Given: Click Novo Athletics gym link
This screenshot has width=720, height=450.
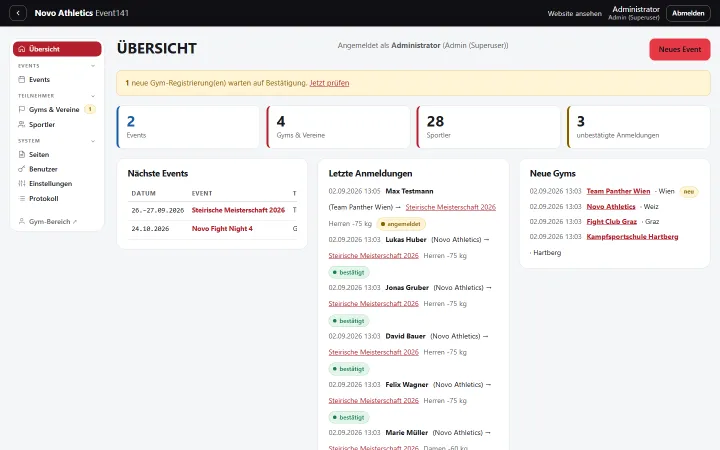Looking at the screenshot, I should pos(611,207).
